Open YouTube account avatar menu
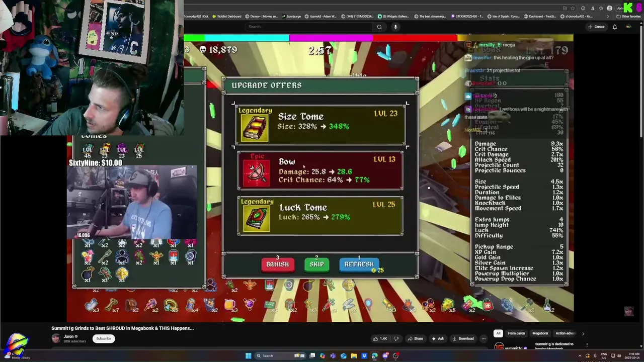 (x=628, y=27)
